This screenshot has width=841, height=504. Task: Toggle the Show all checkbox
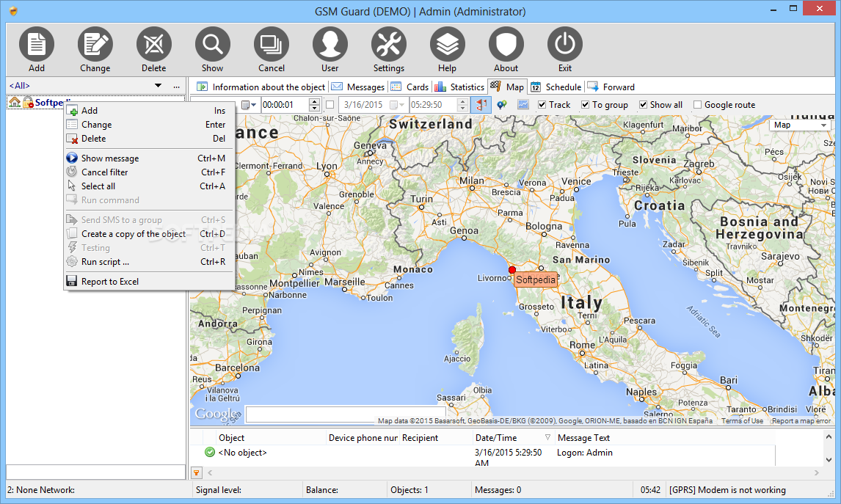[x=643, y=105]
